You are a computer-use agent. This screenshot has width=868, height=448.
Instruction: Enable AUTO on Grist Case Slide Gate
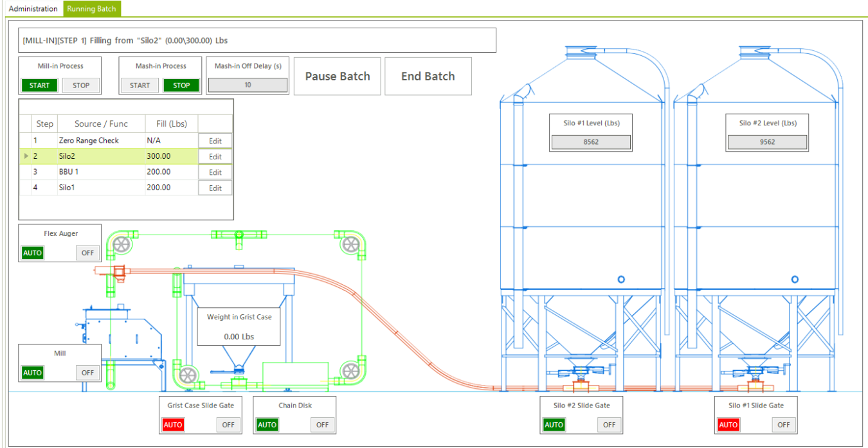(x=173, y=424)
